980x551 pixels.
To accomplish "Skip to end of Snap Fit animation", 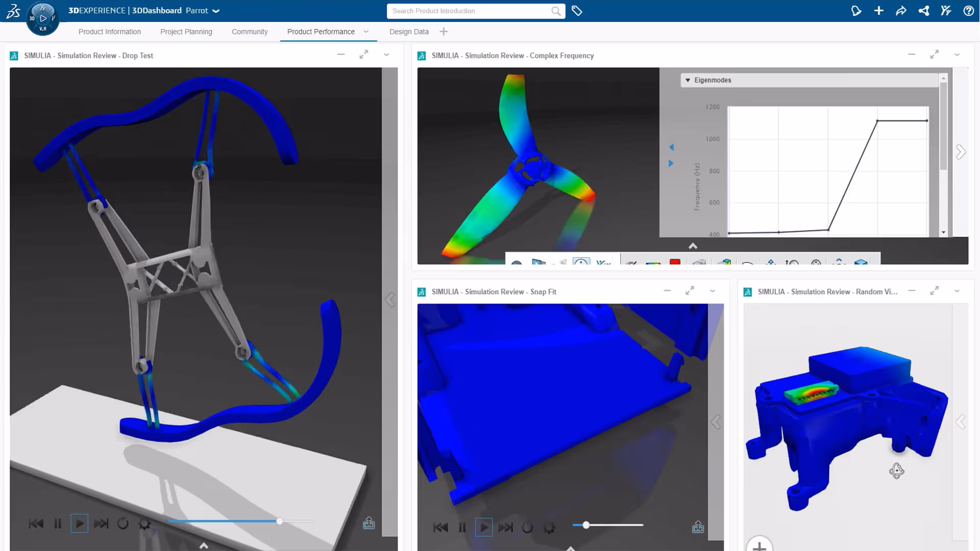I will click(505, 527).
